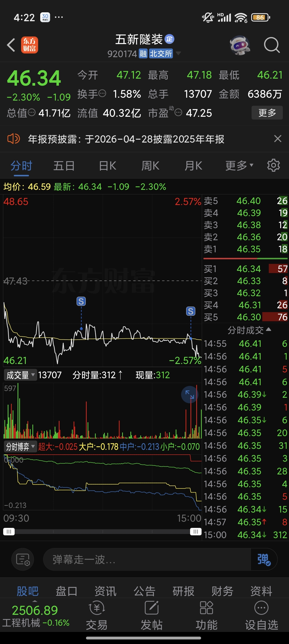The width and height of the screenshot is (289, 644).
Task: Tap the 功能 functions grid icon
Action: [207, 615]
